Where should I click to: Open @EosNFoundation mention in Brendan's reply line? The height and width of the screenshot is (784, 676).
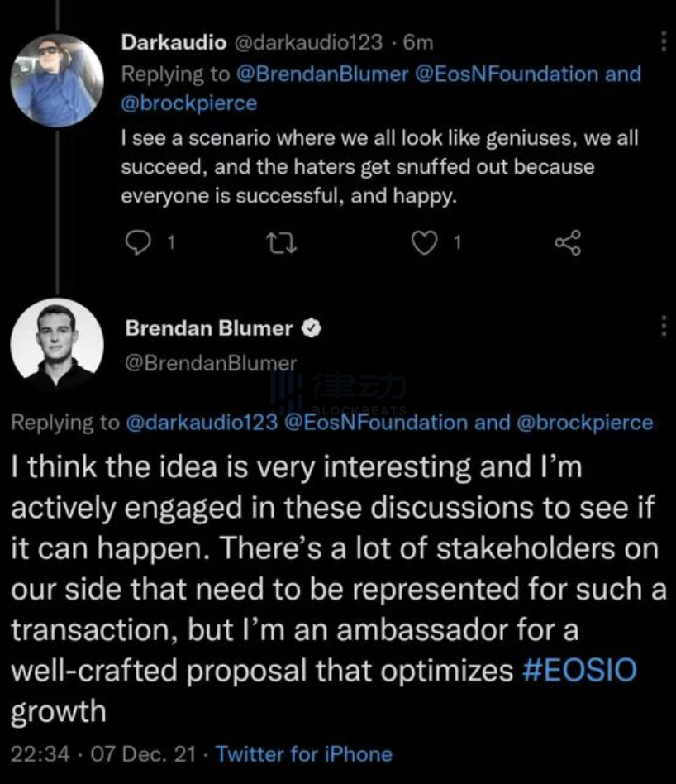[x=375, y=423]
